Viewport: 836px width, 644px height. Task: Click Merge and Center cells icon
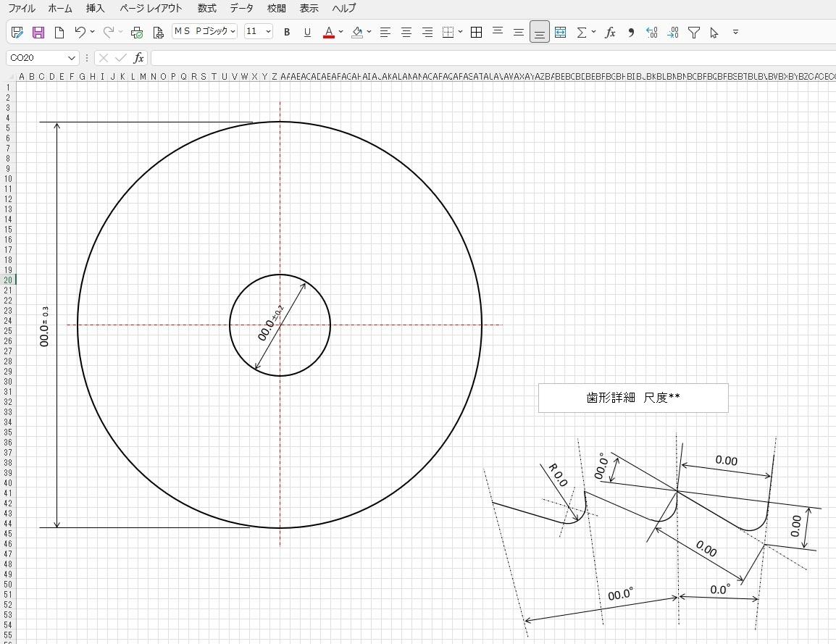point(560,33)
